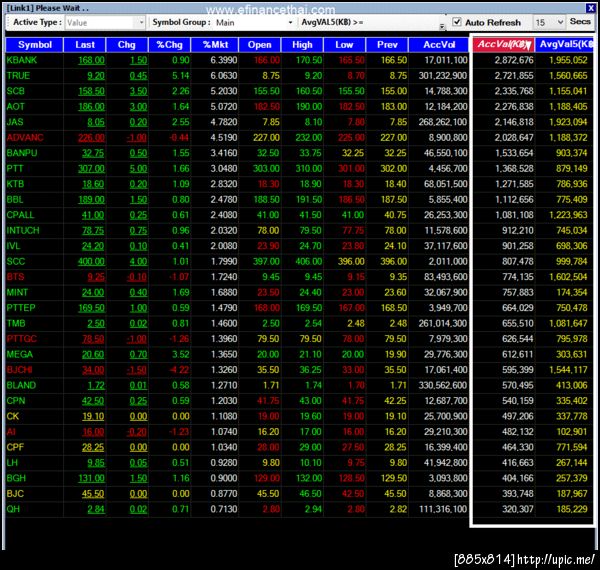The image size is (600, 570).
Task: Open the Active Type dropdown
Action: pyautogui.click(x=105, y=23)
